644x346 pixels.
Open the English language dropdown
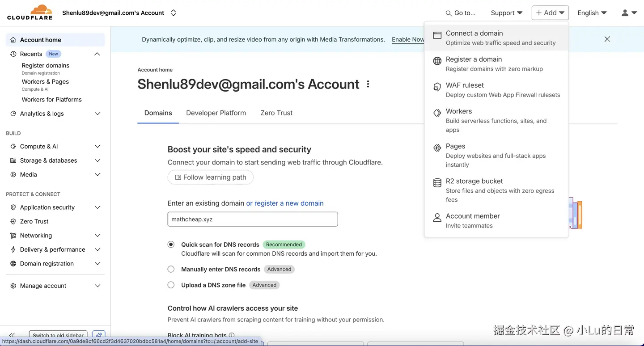(x=592, y=13)
